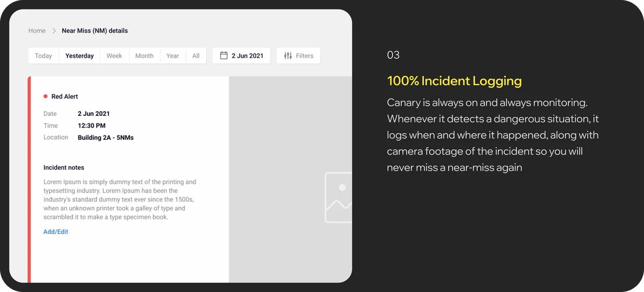Click the Time label in the alert card
Image resolution: width=644 pixels, height=292 pixels.
(x=50, y=126)
